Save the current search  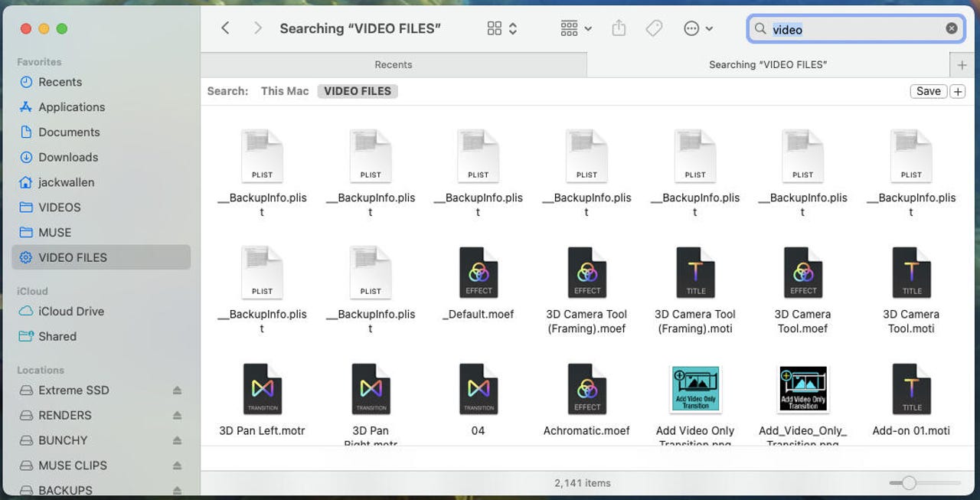point(928,91)
